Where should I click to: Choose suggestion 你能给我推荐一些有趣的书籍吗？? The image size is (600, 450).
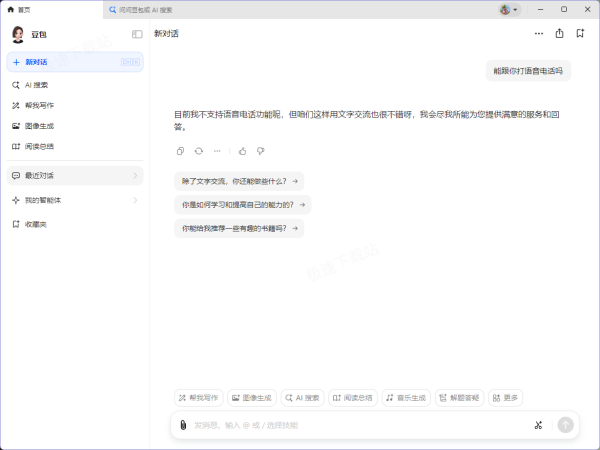(239, 228)
